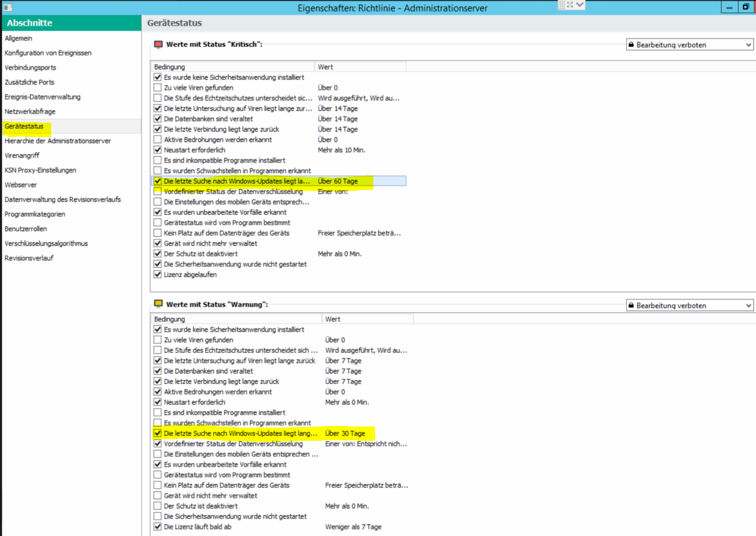Open the "Allgemein" section
The height and width of the screenshot is (536, 756).
coord(19,38)
